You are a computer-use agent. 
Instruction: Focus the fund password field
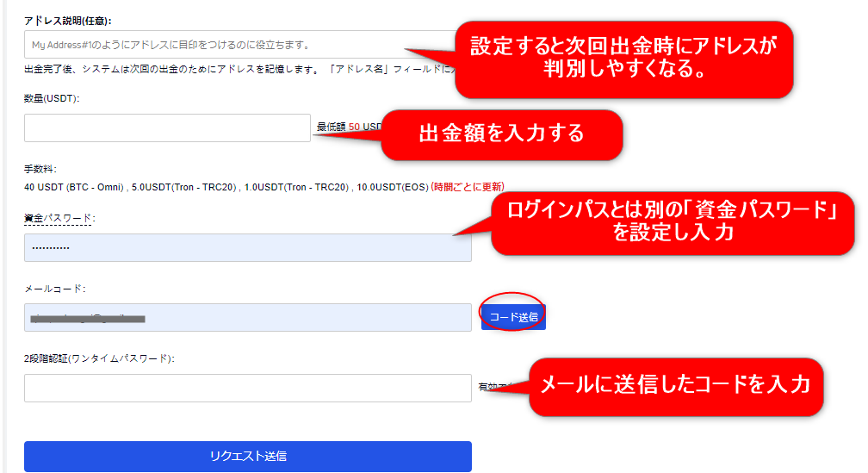click(247, 247)
